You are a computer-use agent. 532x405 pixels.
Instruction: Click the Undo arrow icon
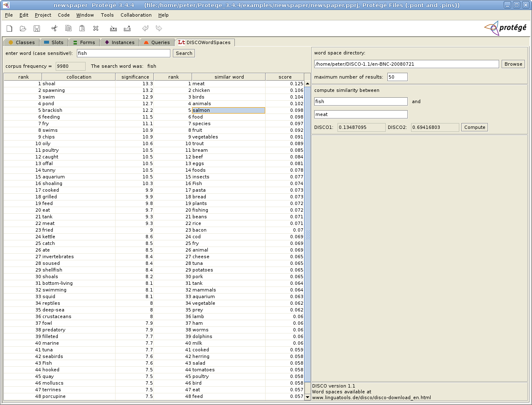point(145,28)
